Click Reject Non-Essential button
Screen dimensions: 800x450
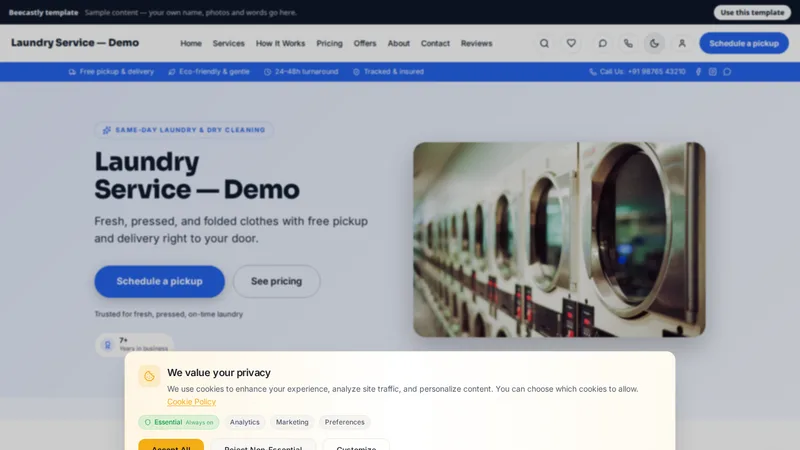263,445
